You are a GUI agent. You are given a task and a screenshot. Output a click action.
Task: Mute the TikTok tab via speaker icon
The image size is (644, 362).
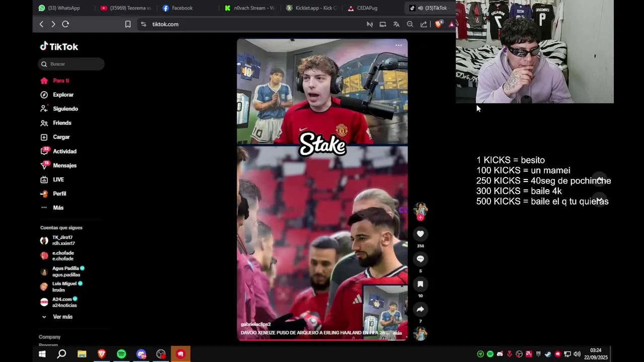click(x=420, y=8)
